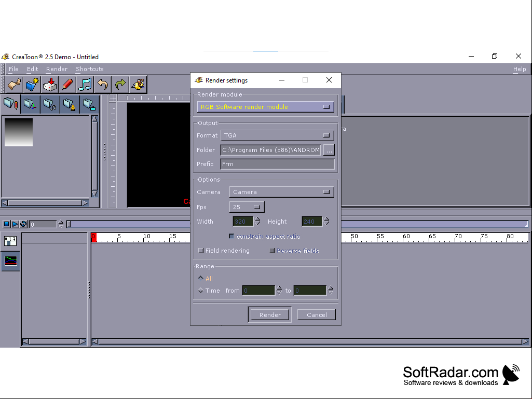Click the library panel scroll up arrow
The height and width of the screenshot is (399, 532).
pyautogui.click(x=94, y=119)
